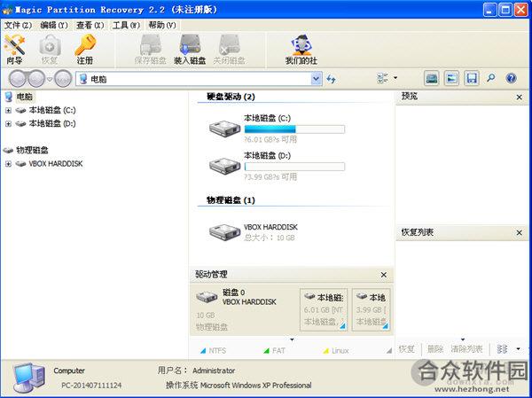Open the 注册 key icon

point(85,50)
